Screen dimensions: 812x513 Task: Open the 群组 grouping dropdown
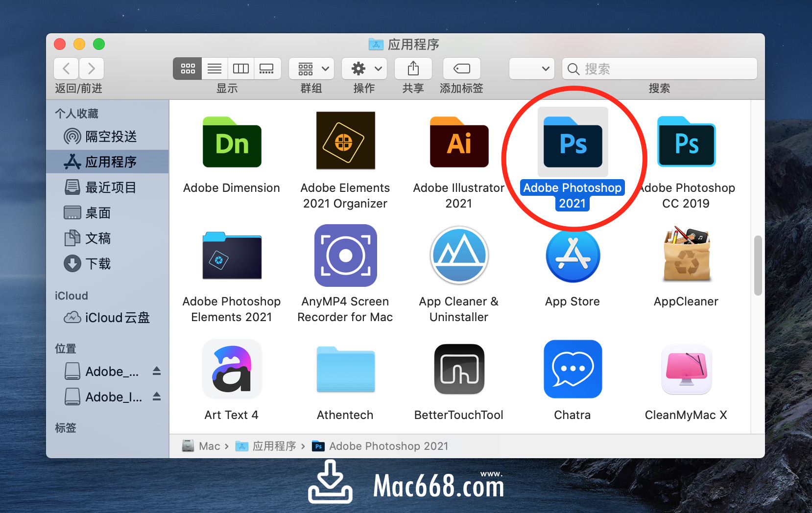click(311, 69)
